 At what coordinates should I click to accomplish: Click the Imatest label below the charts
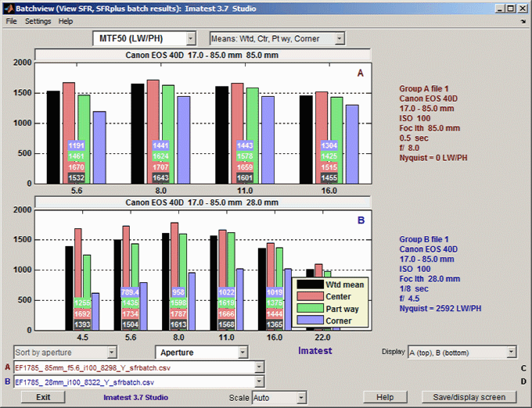click(x=315, y=351)
